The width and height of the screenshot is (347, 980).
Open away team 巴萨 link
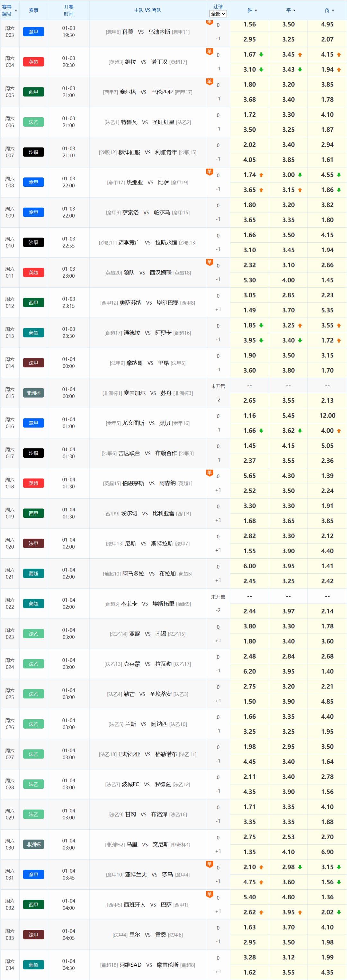point(166,905)
